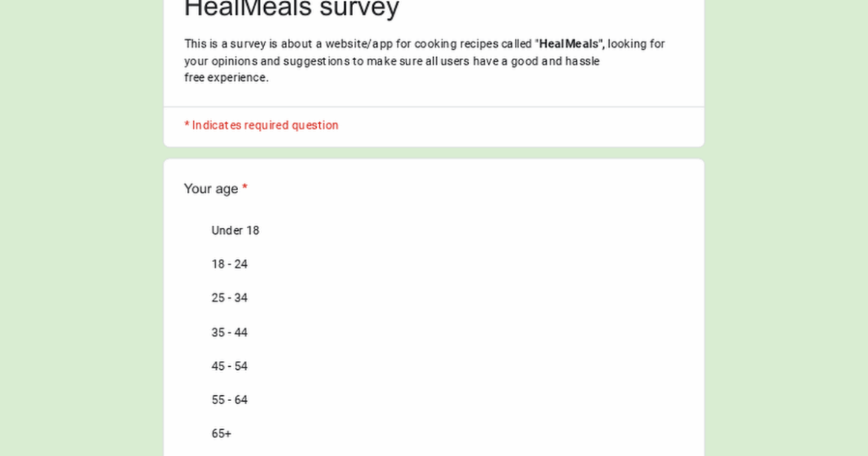Click the word "suggestions" in the description

click(315, 61)
